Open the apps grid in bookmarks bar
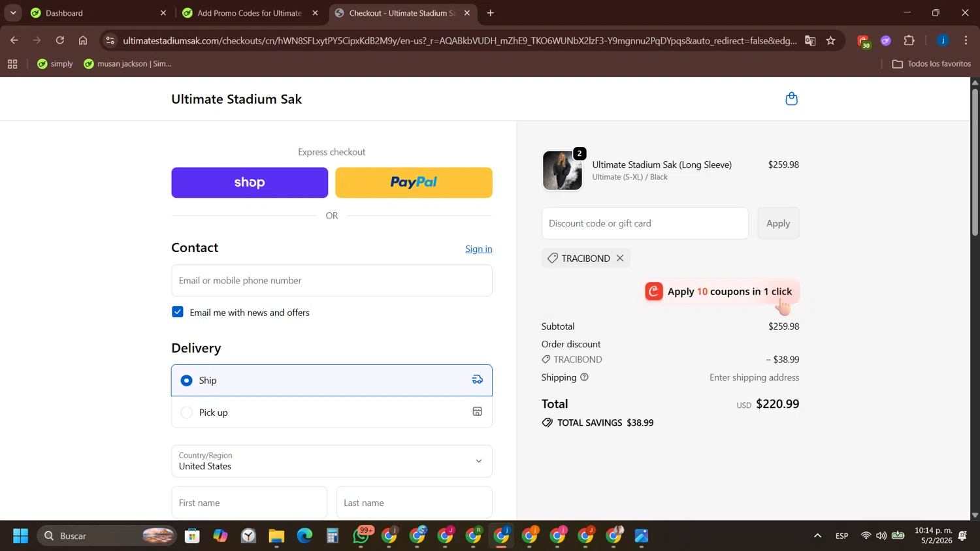Viewport: 980px width, 551px height. pos(12,64)
